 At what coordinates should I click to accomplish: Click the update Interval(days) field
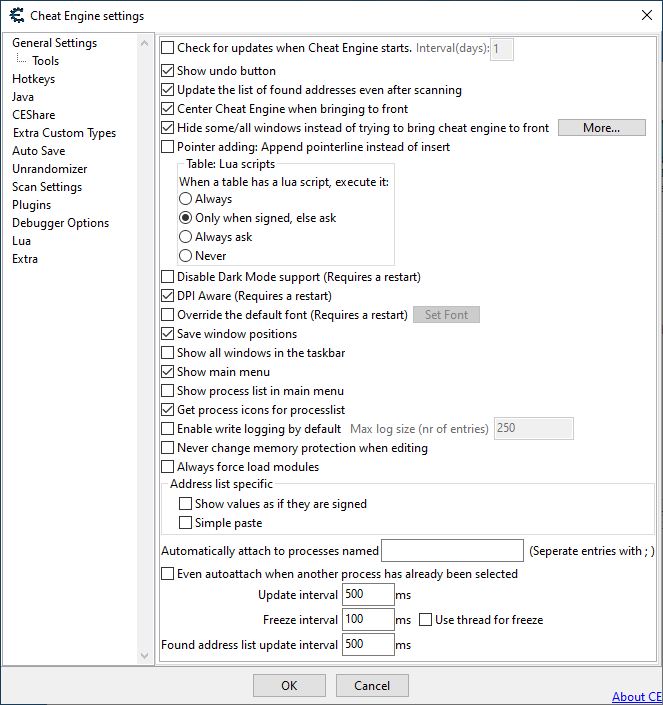click(502, 49)
